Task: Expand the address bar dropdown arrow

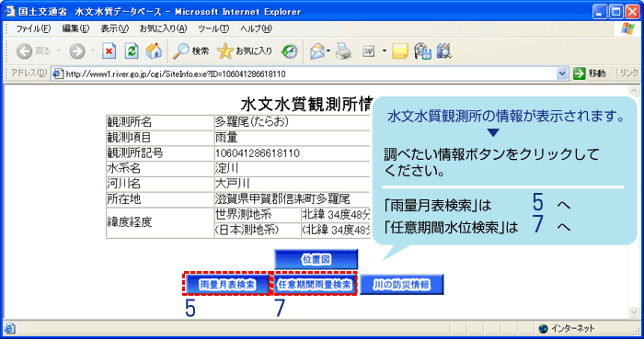Action: click(562, 73)
